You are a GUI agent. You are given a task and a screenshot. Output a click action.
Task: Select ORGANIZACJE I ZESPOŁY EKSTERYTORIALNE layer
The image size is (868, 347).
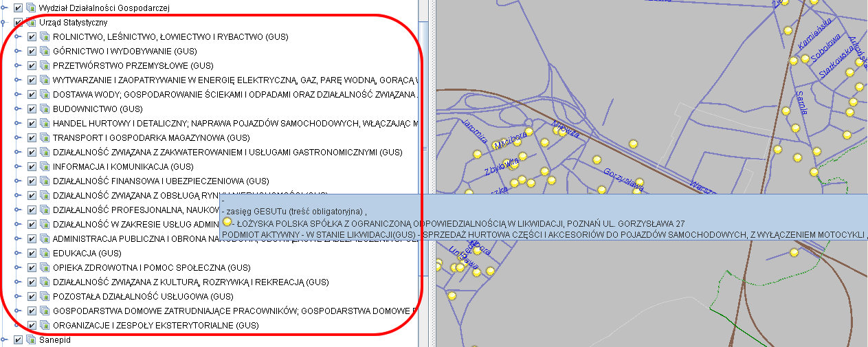(x=155, y=325)
